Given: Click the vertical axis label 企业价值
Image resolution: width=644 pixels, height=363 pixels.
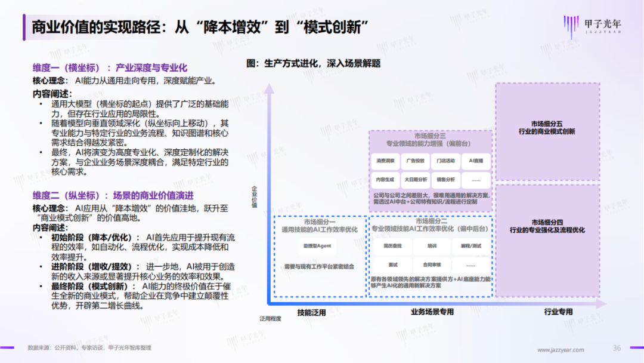Looking at the screenshot, I should (254, 197).
